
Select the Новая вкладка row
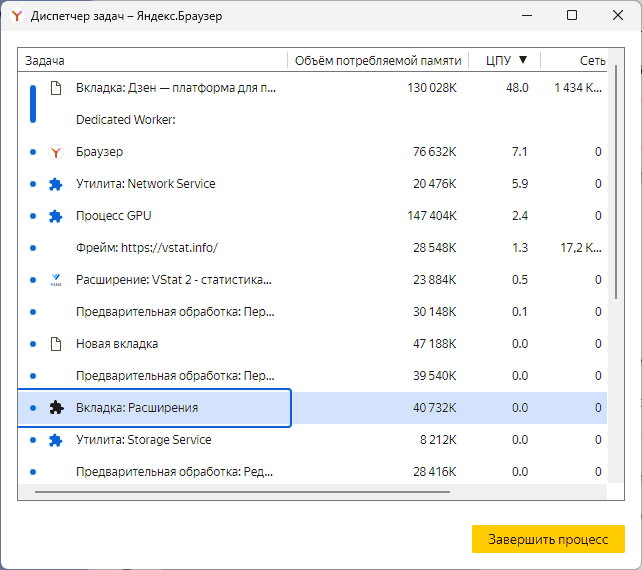[x=312, y=344]
